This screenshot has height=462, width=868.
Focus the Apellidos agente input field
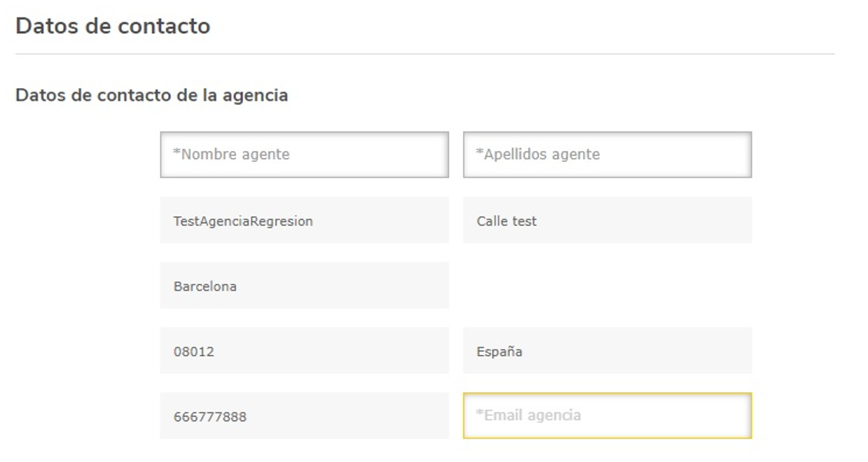(x=607, y=154)
